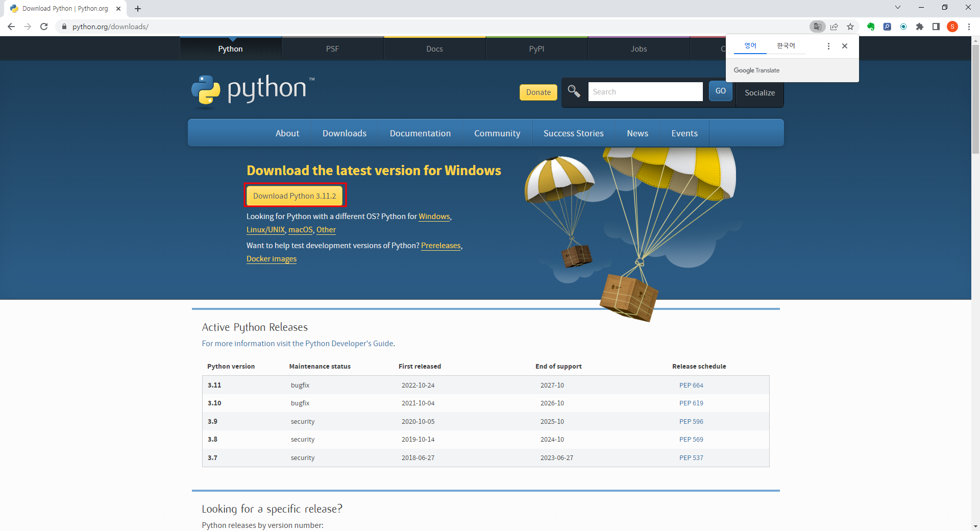Click version 3.11 table cell

tap(214, 385)
